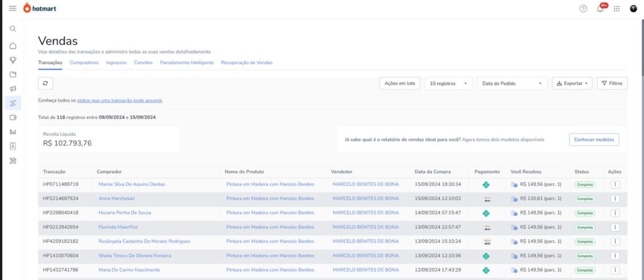Viewport: 644px width, 280px height.
Task: Open the Exportar dropdown
Action: 572,84
